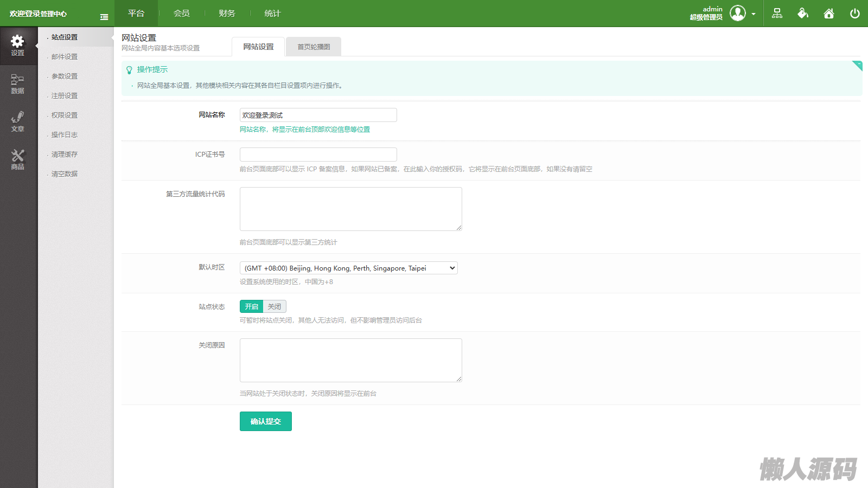Open the admin avatar menu

click(x=738, y=13)
